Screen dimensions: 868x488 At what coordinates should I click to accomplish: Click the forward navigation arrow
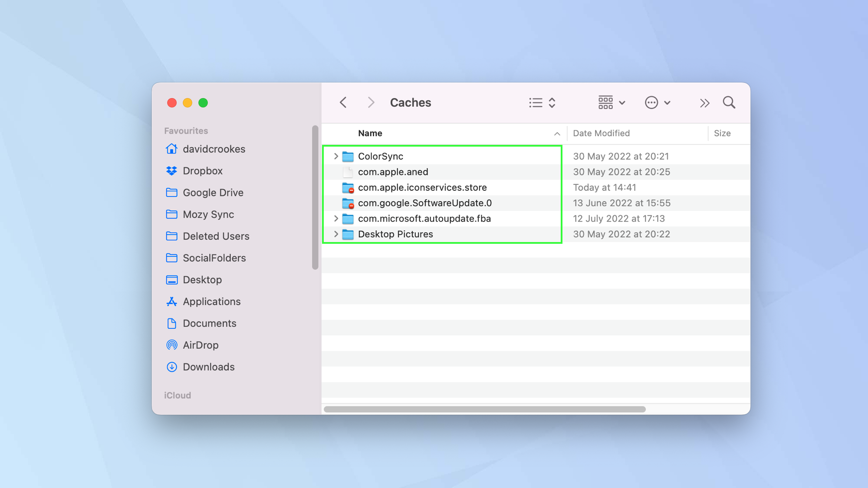coord(371,103)
